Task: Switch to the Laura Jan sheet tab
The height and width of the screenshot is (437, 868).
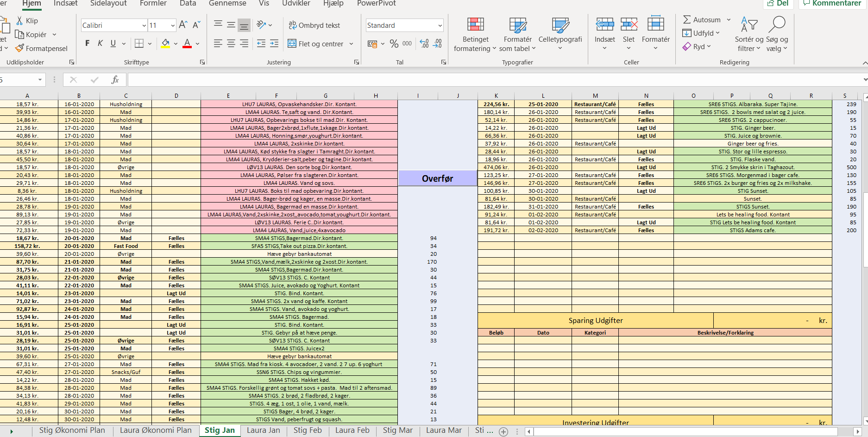Action: coord(263,430)
